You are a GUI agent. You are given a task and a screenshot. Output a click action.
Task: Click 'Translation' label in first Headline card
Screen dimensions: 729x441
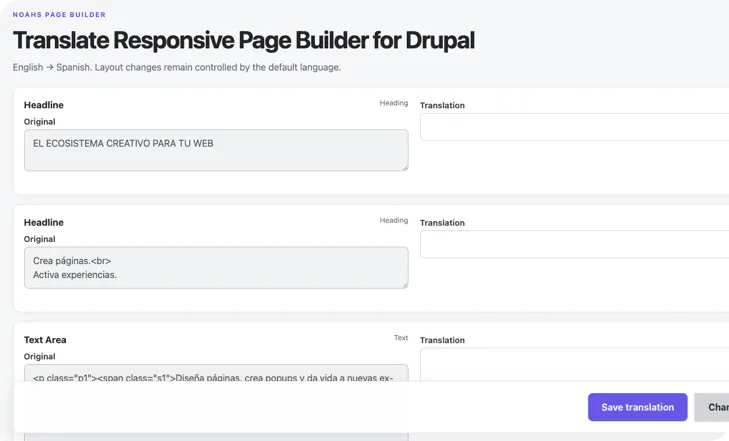tap(442, 105)
